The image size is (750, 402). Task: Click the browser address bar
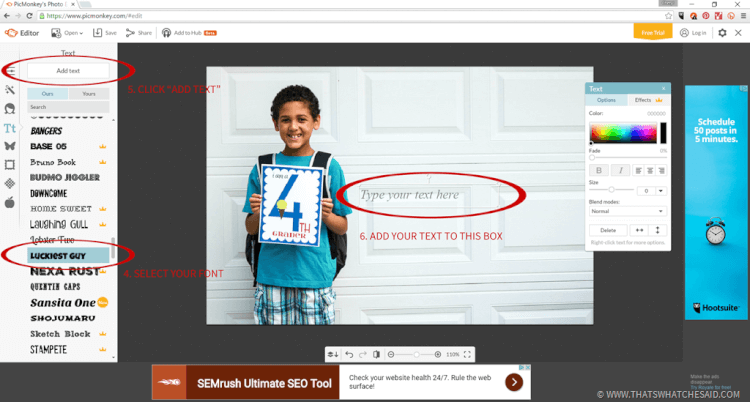tap(353, 16)
